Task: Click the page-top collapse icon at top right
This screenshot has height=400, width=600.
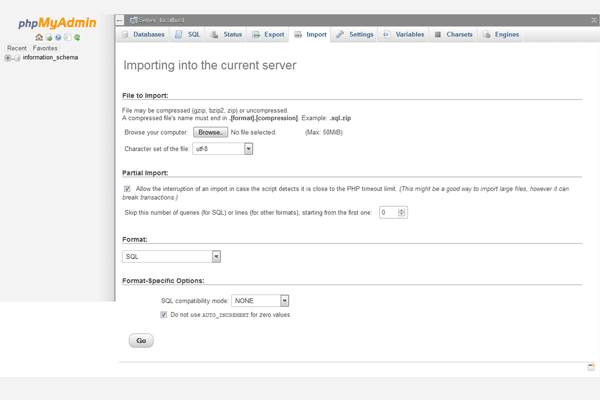Action: point(592,20)
